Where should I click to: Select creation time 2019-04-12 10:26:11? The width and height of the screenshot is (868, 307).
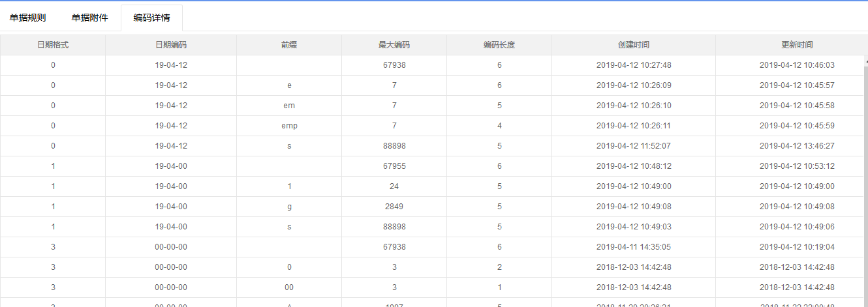634,126
